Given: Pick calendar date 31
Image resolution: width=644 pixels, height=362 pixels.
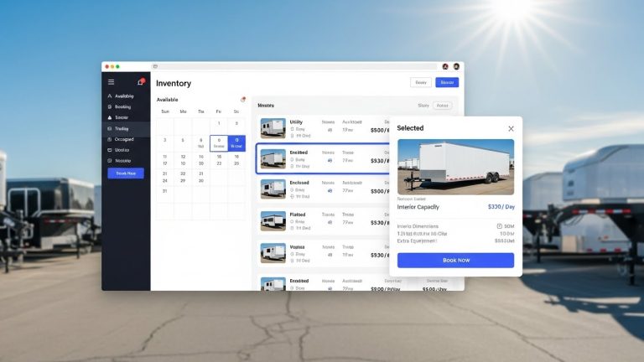Looking at the screenshot, I should [x=165, y=191].
